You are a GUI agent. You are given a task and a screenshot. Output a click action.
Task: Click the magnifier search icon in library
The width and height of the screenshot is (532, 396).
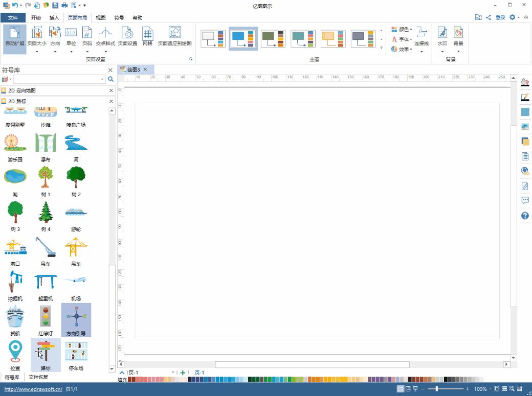pos(110,79)
